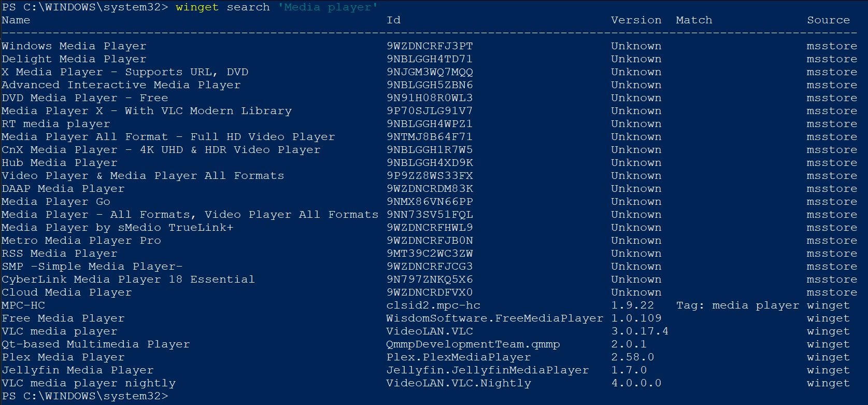This screenshot has width=868, height=405.
Task: Select the Id '9NBLGGH4TD71'
Action: tap(430, 59)
